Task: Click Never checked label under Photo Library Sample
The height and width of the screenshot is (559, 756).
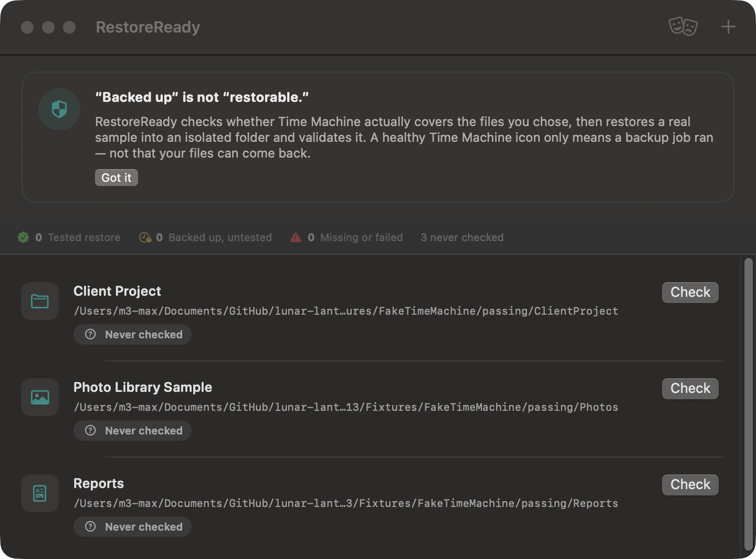Action: click(x=144, y=431)
